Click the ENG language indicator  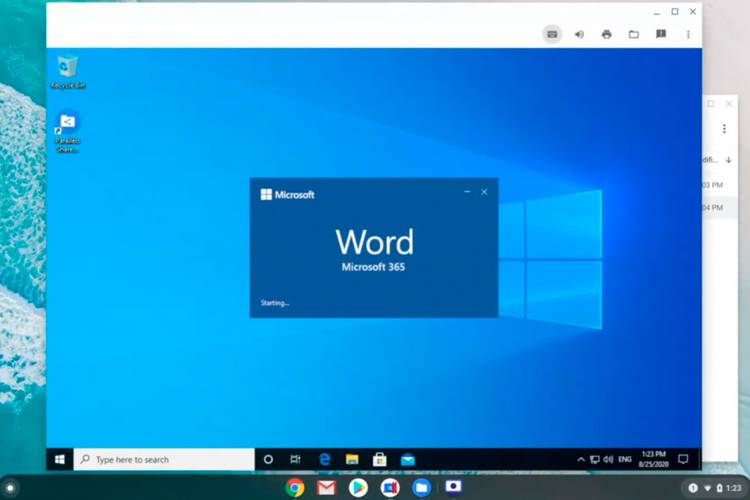coord(625,459)
